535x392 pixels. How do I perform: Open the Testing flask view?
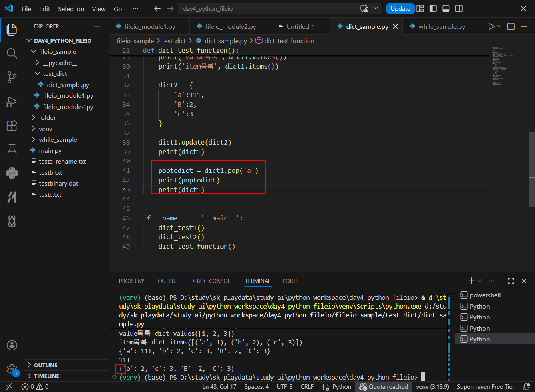(x=12, y=149)
